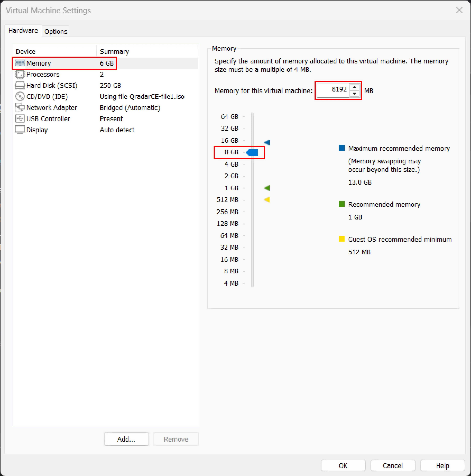471x476 pixels.
Task: Increase memory with the up spinner arrow
Action: [354, 87]
